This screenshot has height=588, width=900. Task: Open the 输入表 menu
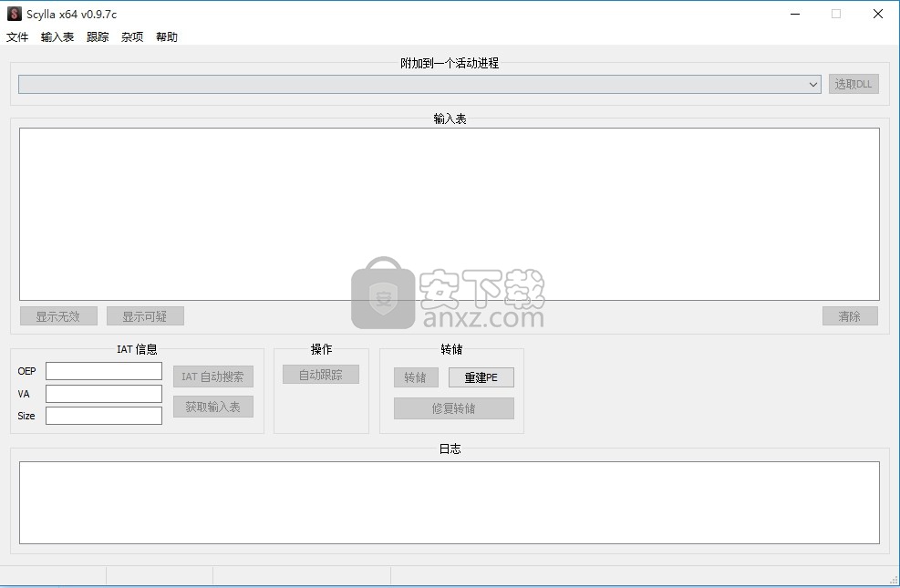[x=57, y=36]
